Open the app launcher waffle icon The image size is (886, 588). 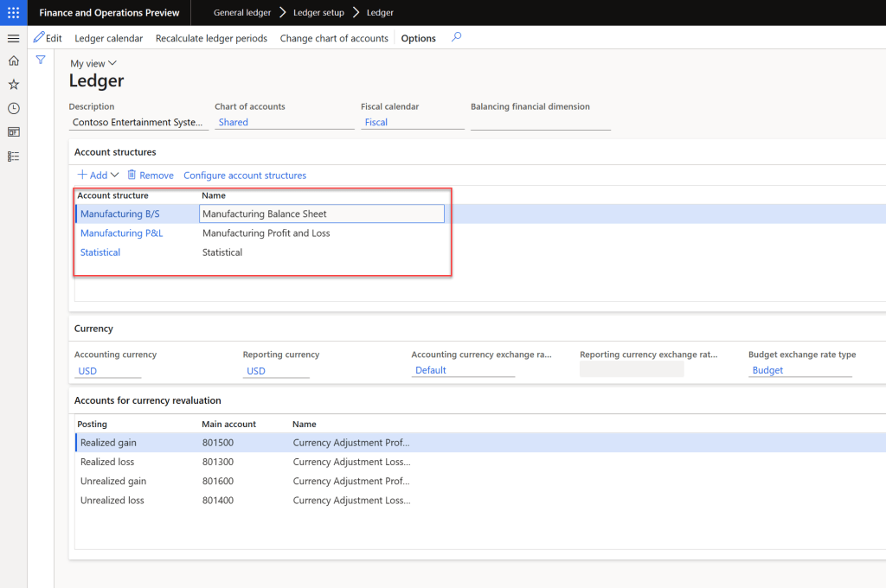pos(13,13)
